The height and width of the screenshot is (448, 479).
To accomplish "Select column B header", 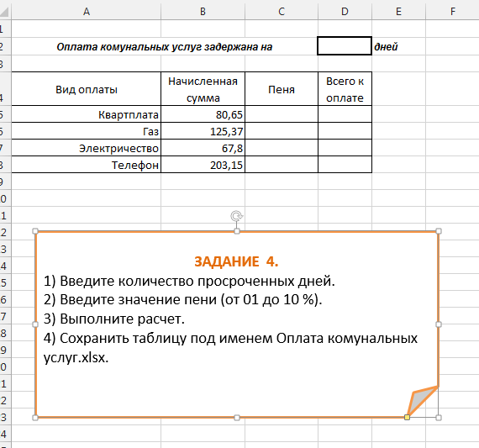I will [203, 12].
